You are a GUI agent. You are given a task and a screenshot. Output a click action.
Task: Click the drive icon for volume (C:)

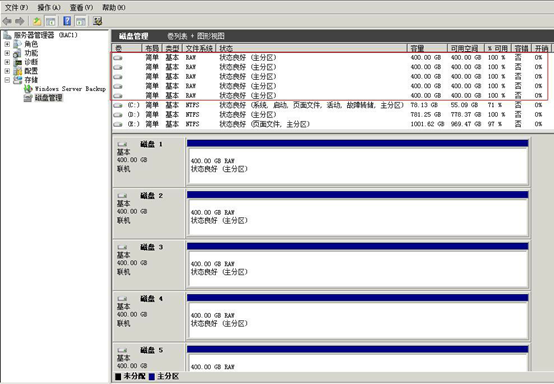click(x=118, y=105)
